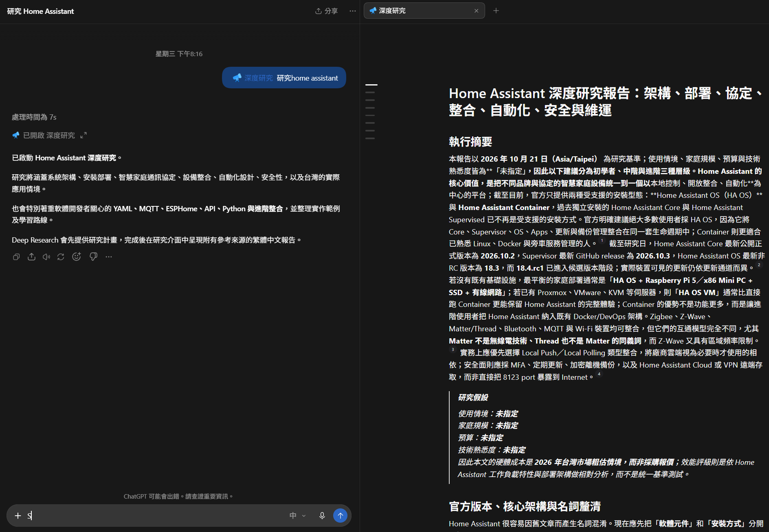Click the 研究 Home Assistant chat title

(40, 11)
